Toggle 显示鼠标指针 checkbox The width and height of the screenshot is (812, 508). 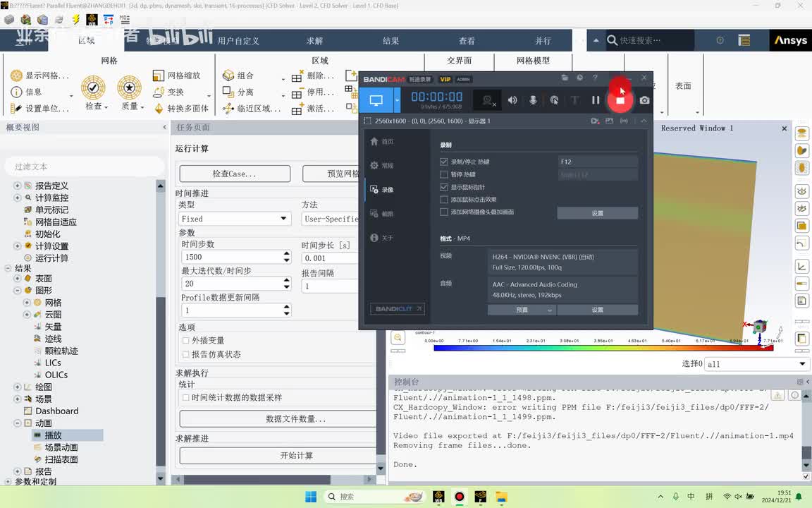(x=444, y=187)
